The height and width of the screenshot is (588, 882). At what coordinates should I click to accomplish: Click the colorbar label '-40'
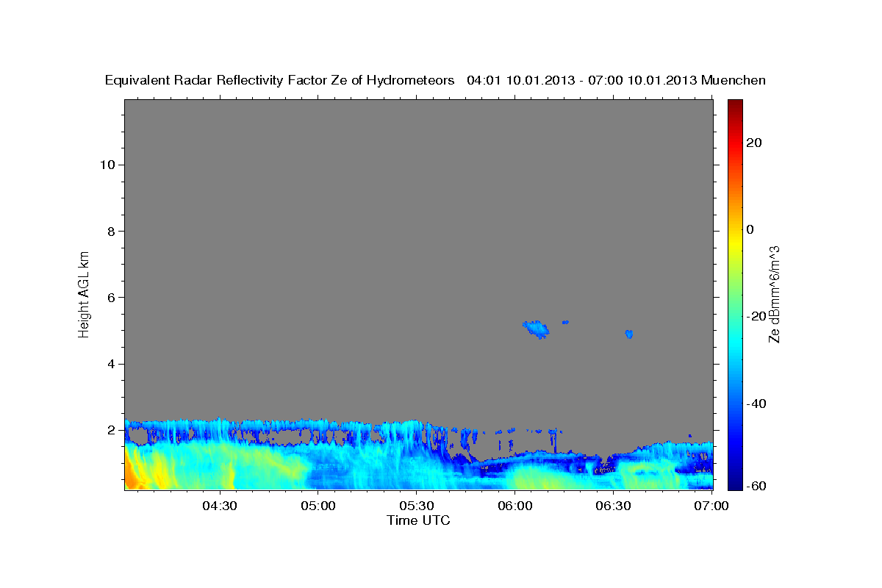(x=756, y=404)
